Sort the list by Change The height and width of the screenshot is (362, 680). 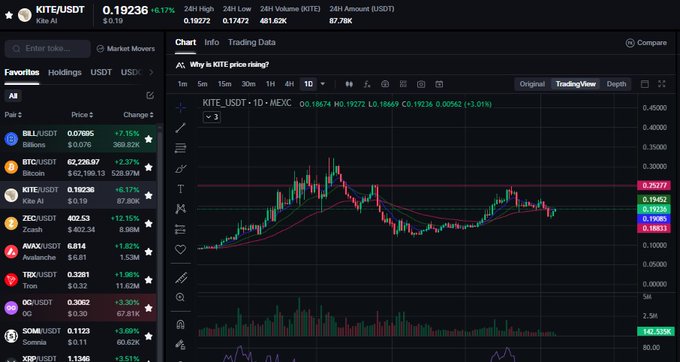(x=138, y=115)
